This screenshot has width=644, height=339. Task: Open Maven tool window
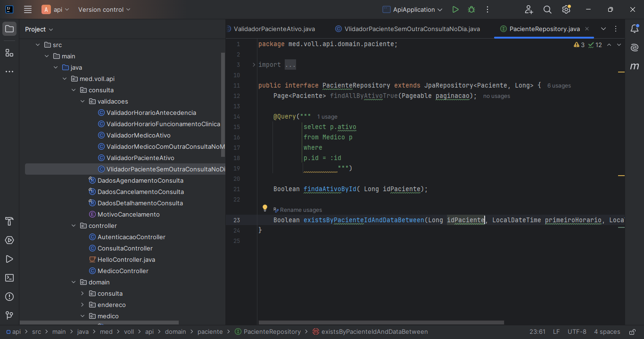point(635,66)
